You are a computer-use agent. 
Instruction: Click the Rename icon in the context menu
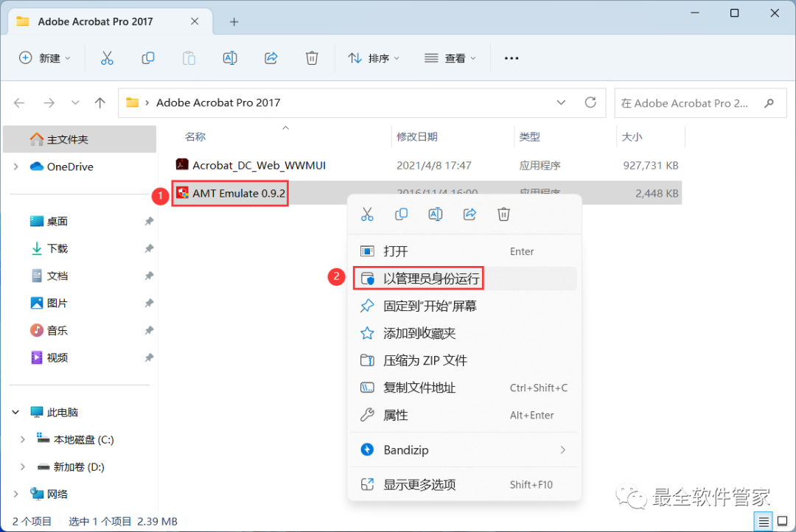(x=435, y=214)
